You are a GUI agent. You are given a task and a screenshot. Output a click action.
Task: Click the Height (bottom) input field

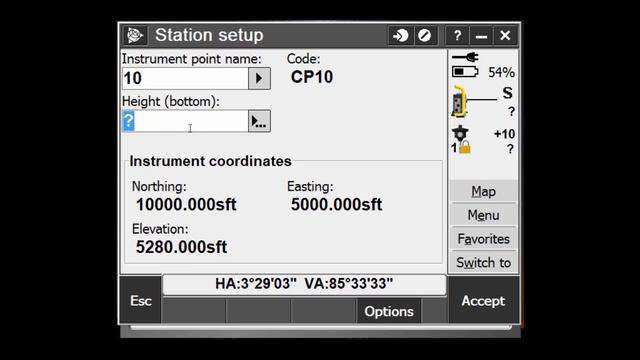tap(185, 121)
